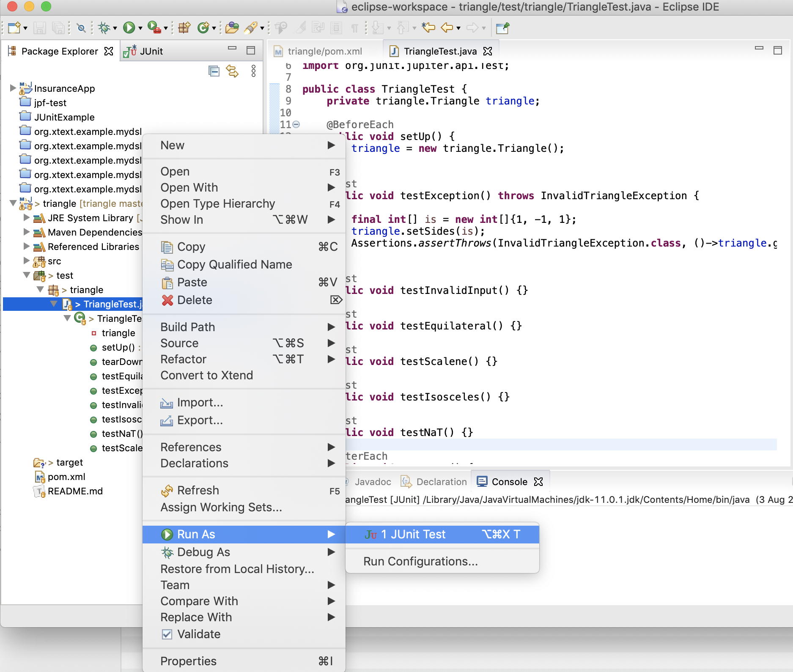This screenshot has height=672, width=793.
Task: Click the New Java Package toolbar icon
Action: [184, 28]
